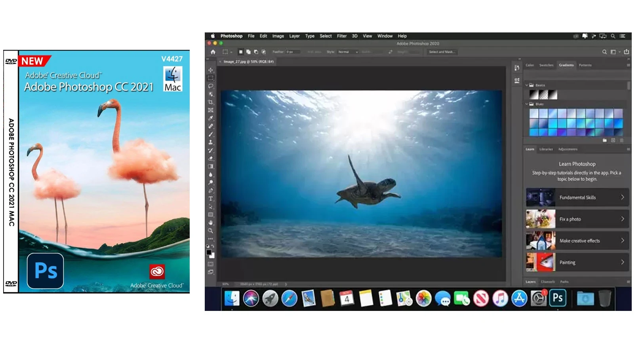Screen dimensions: 644x356
Task: Select the Blur tool
Action: (211, 174)
